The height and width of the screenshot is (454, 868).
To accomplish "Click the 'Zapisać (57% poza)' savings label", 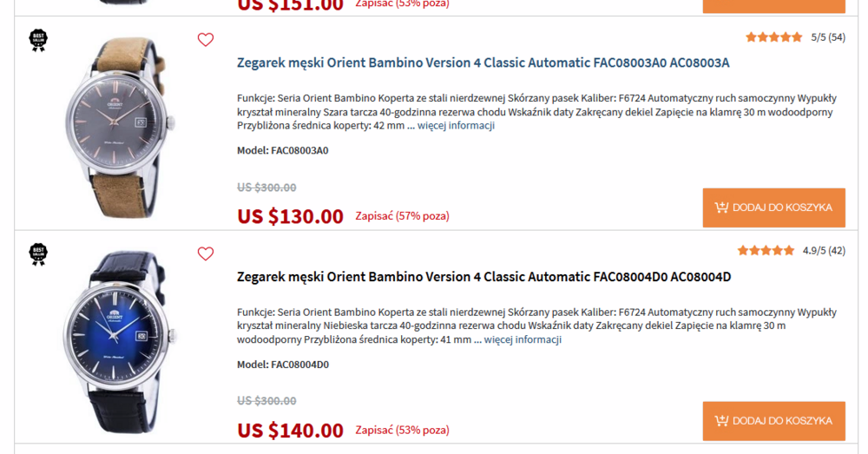I will click(402, 216).
